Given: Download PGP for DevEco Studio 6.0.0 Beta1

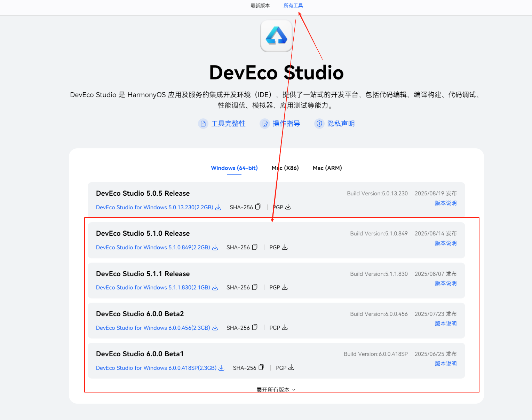Looking at the screenshot, I should [x=291, y=367].
